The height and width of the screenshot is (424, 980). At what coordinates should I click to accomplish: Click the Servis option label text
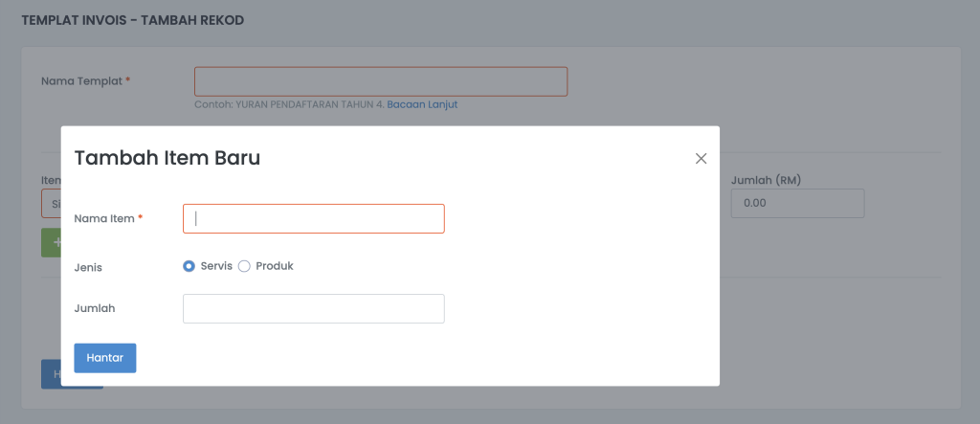point(216,266)
